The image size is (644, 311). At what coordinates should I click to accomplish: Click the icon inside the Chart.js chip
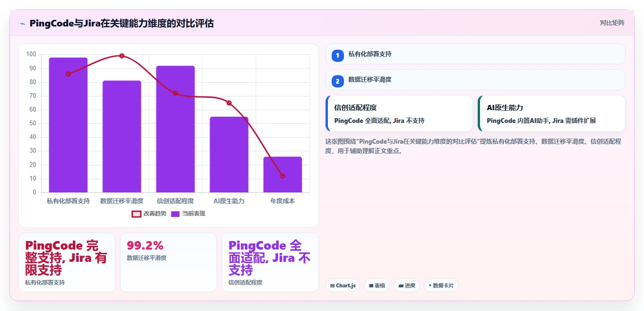click(x=333, y=285)
